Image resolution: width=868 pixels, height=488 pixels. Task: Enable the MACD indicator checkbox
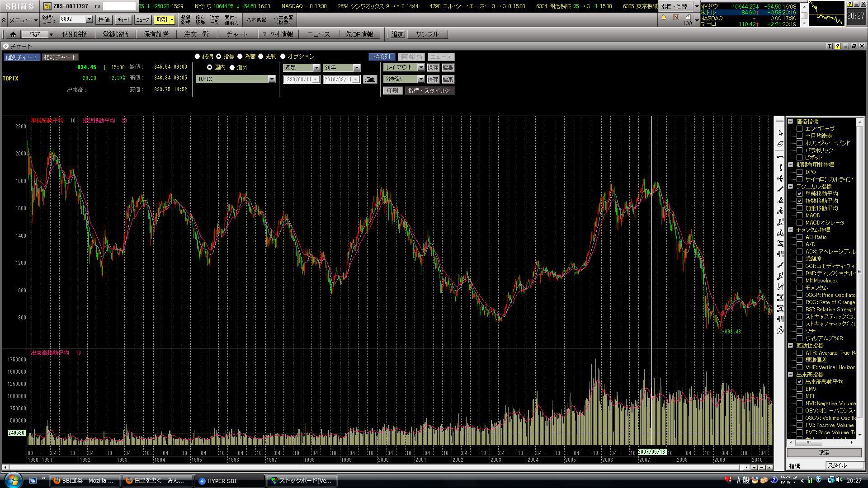(x=799, y=216)
